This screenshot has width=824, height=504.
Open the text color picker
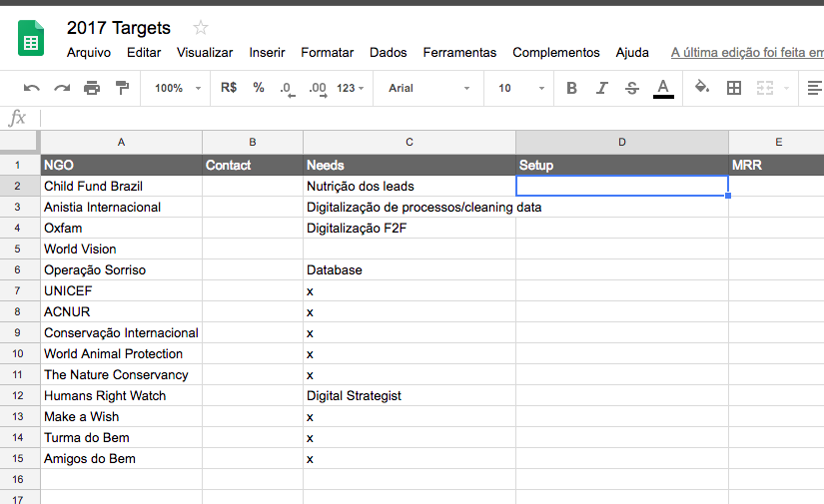click(663, 88)
